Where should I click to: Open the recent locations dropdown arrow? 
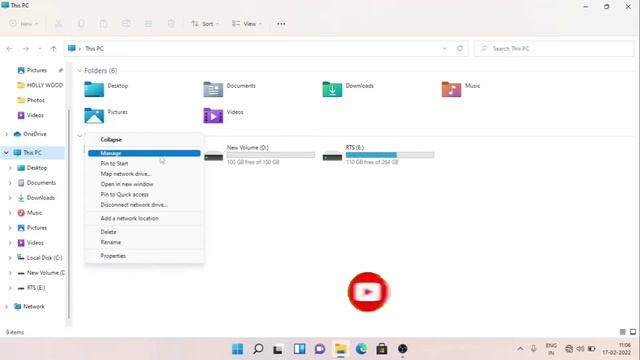coord(40,49)
